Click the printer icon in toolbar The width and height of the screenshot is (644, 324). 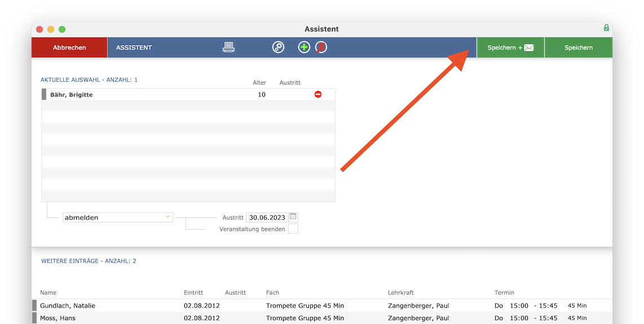click(x=229, y=47)
